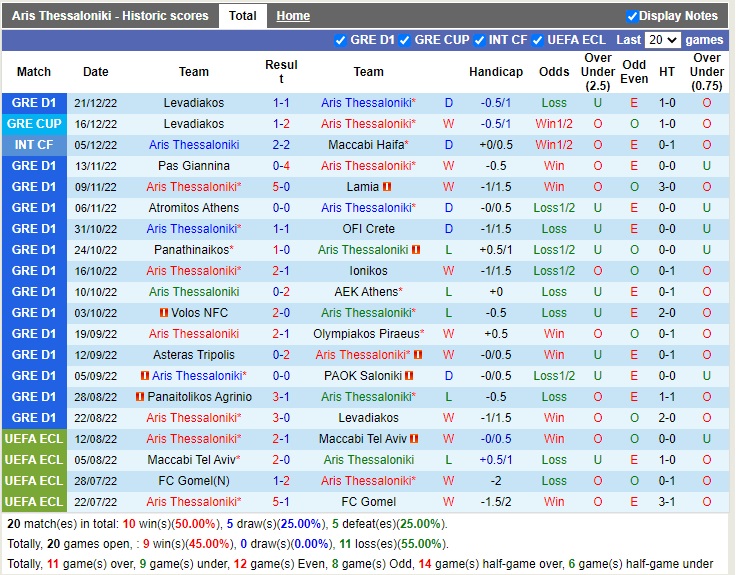Open Pas Giannina team link
Image resolution: width=736 pixels, height=575 pixels.
194,166
